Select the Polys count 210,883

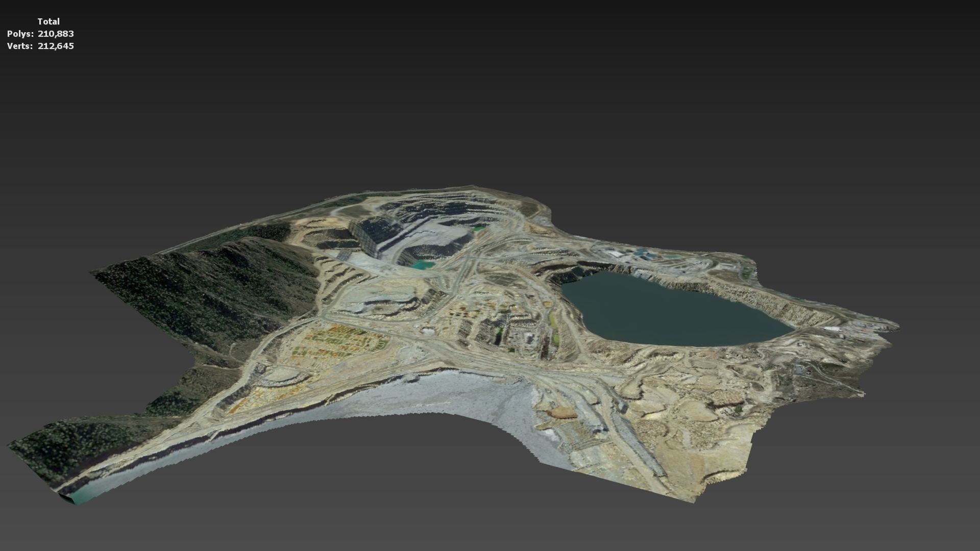(56, 34)
